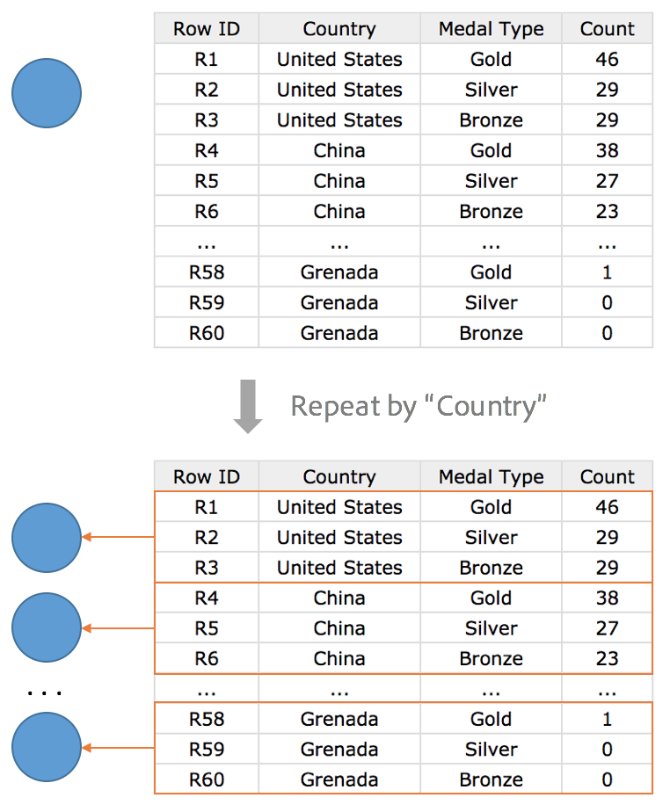Screen dimensions: 670x812
Task: Select the blue circle linked to United States rows
Action: tap(47, 538)
